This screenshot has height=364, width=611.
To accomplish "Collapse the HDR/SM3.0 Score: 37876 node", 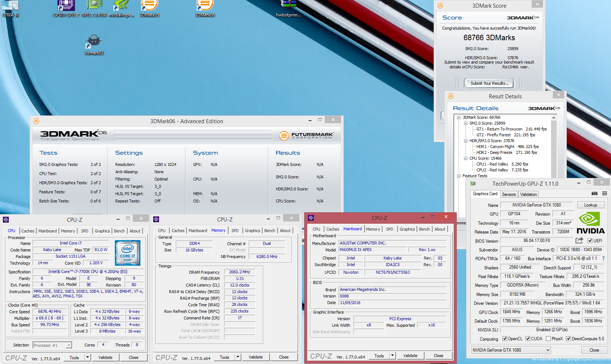I will (x=466, y=141).
